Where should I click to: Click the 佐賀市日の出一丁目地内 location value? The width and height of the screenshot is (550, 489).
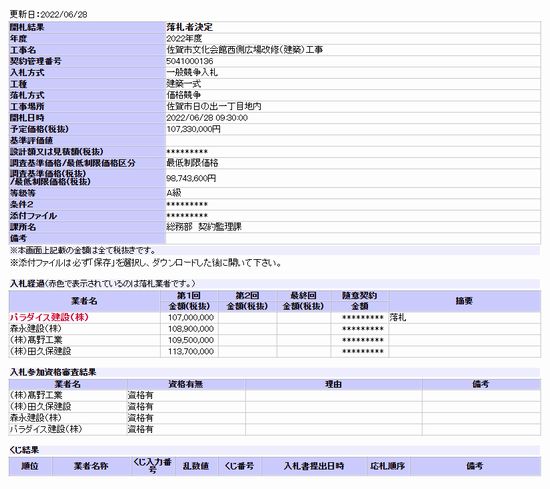(214, 106)
